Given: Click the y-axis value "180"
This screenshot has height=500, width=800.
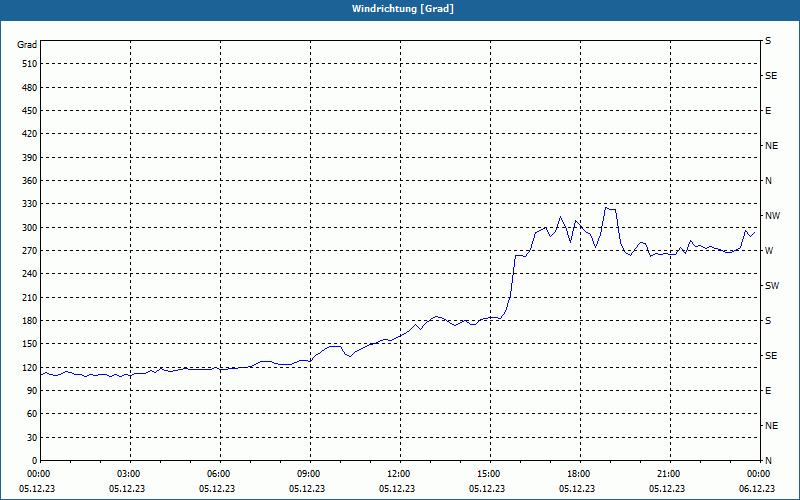Looking at the screenshot, I should [30, 320].
